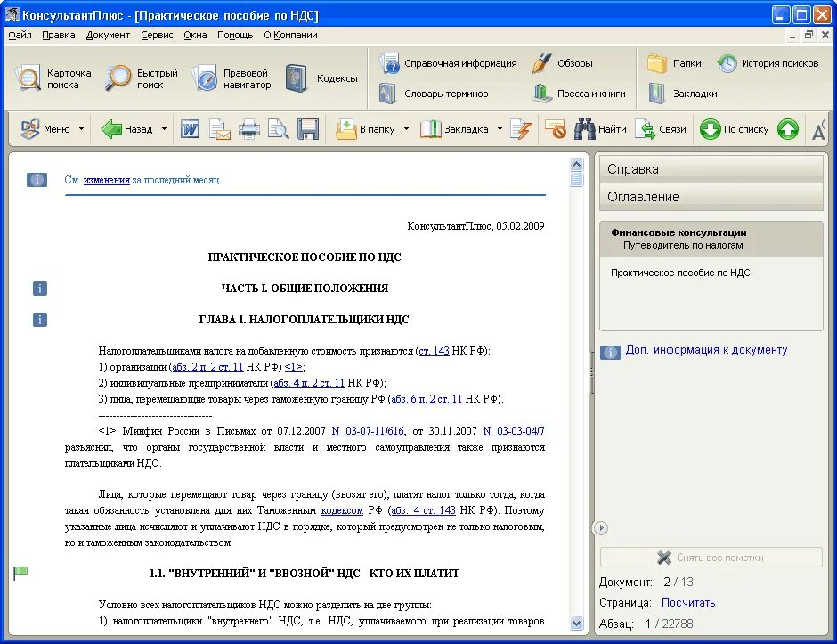Click the crossed-out folder icon in toolbar
837x644 pixels.
pos(555,129)
